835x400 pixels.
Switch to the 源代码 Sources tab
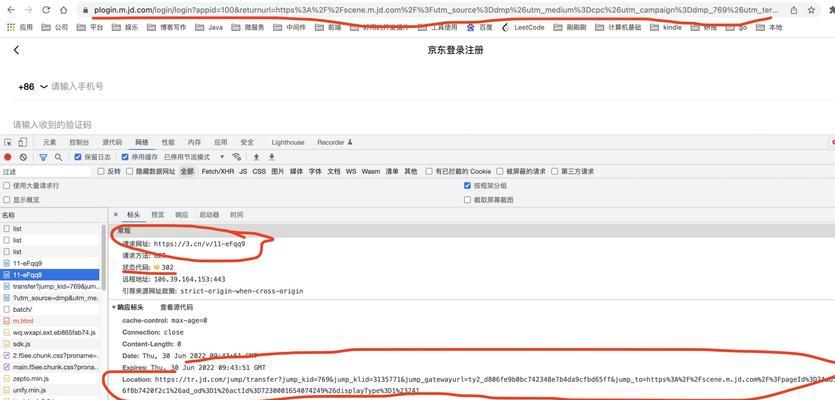[x=112, y=142]
